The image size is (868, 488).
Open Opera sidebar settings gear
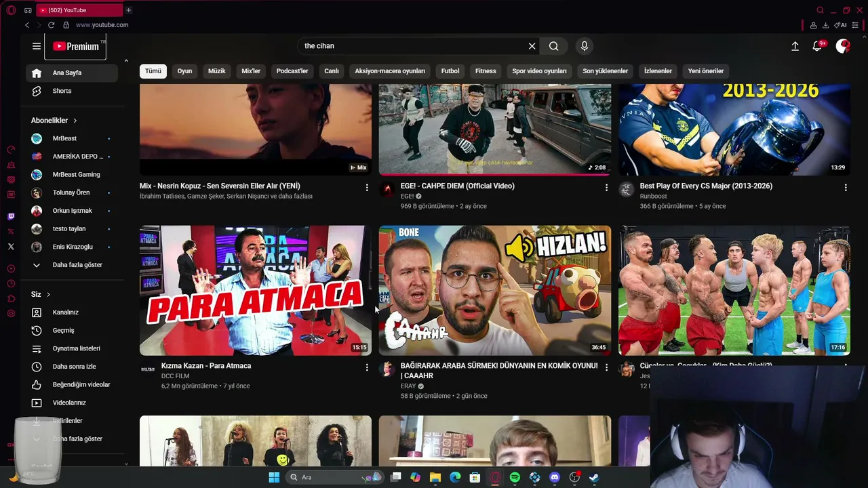click(11, 313)
